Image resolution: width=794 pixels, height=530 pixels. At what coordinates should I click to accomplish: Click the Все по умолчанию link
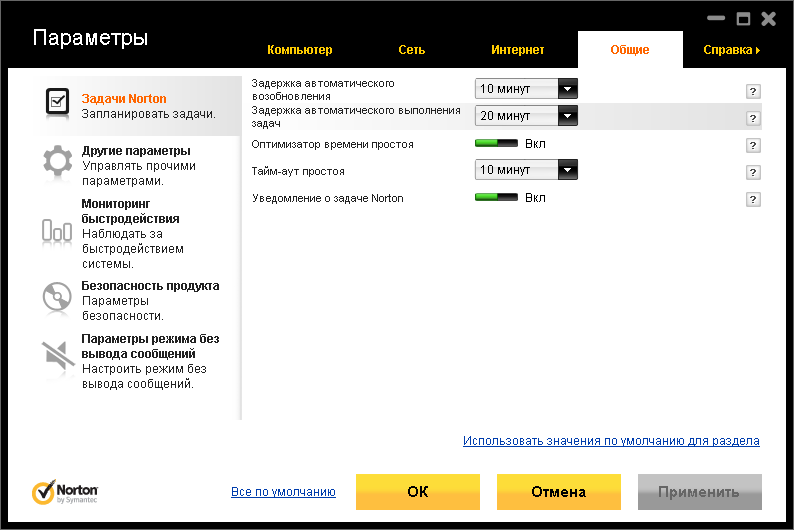point(283,492)
